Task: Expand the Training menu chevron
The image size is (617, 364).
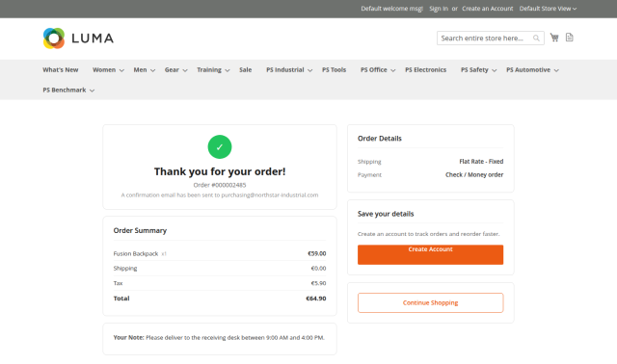Action: [x=228, y=70]
